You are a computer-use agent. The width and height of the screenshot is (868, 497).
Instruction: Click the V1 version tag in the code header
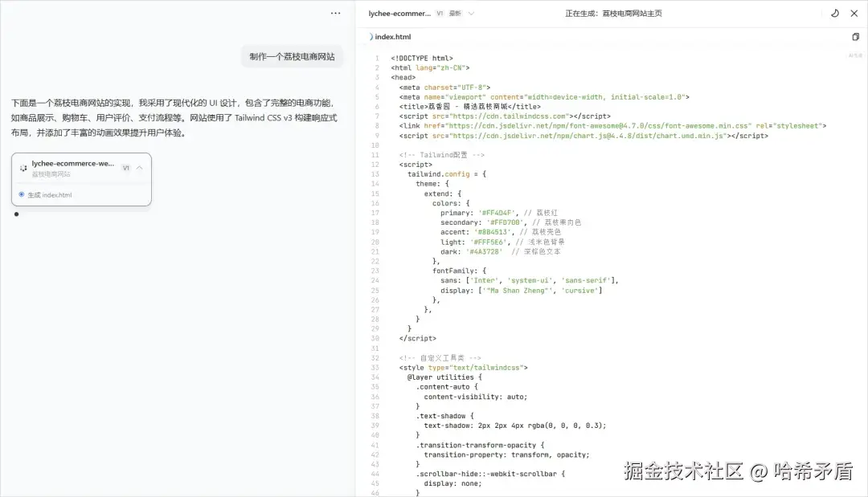click(440, 14)
